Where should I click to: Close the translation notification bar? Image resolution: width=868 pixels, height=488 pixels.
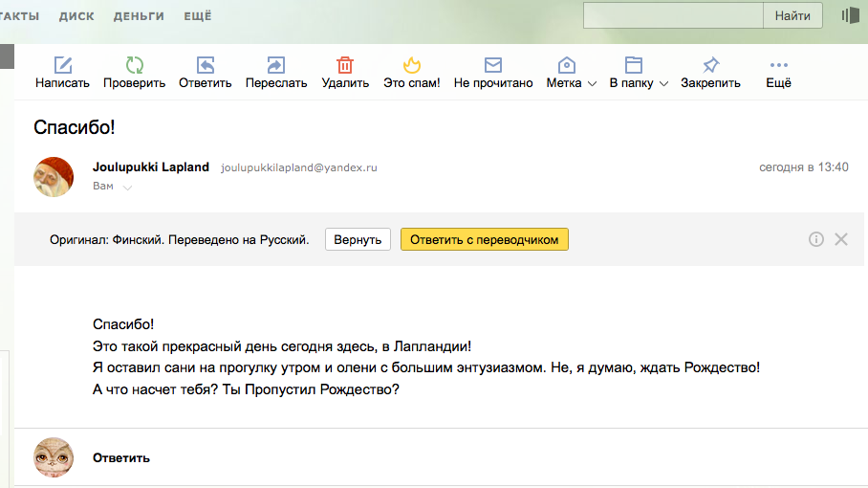pos(841,239)
